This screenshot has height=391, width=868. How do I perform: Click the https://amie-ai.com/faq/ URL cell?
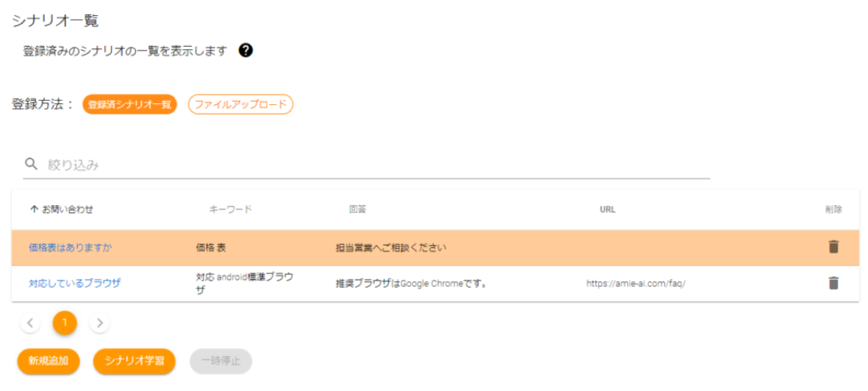[x=635, y=284]
